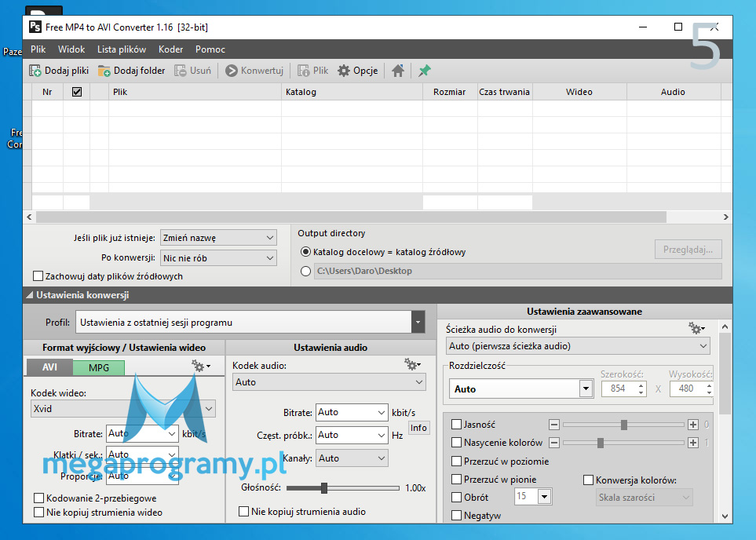Open gear menu beside Kodek audio
Viewport: 756px width, 540px height.
click(412, 364)
